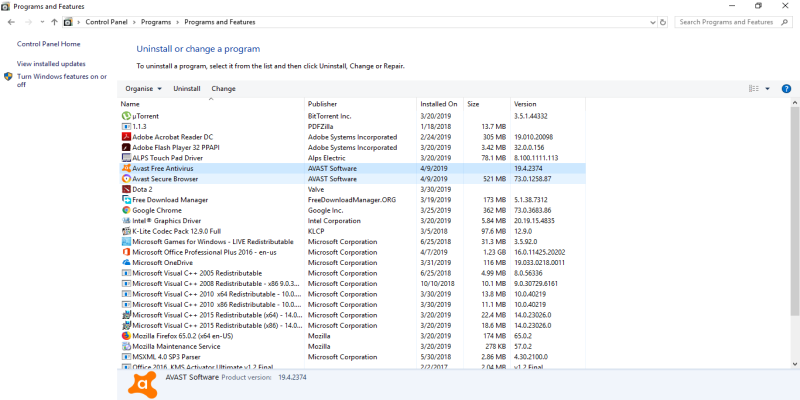
Task: Expand the chevron after Programs breadcrumb
Action: click(x=178, y=22)
